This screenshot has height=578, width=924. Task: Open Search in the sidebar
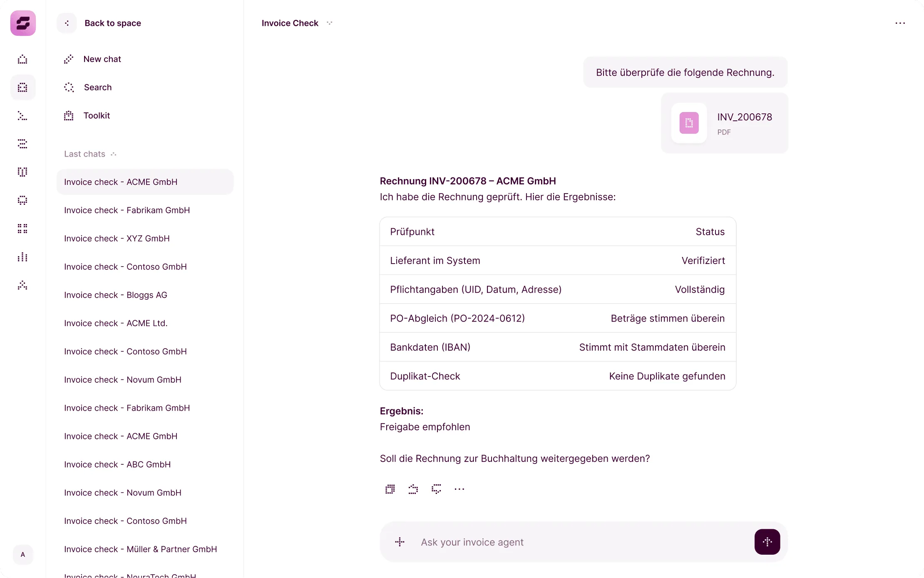click(x=97, y=87)
